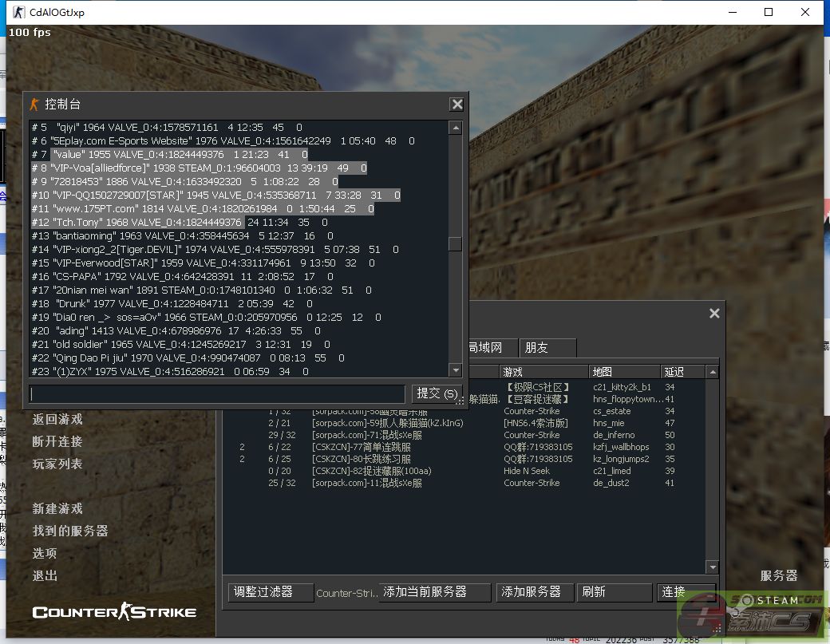Click console line for "5Eplay.com E-Sports Website"
The width and height of the screenshot is (830, 644).
(223, 141)
